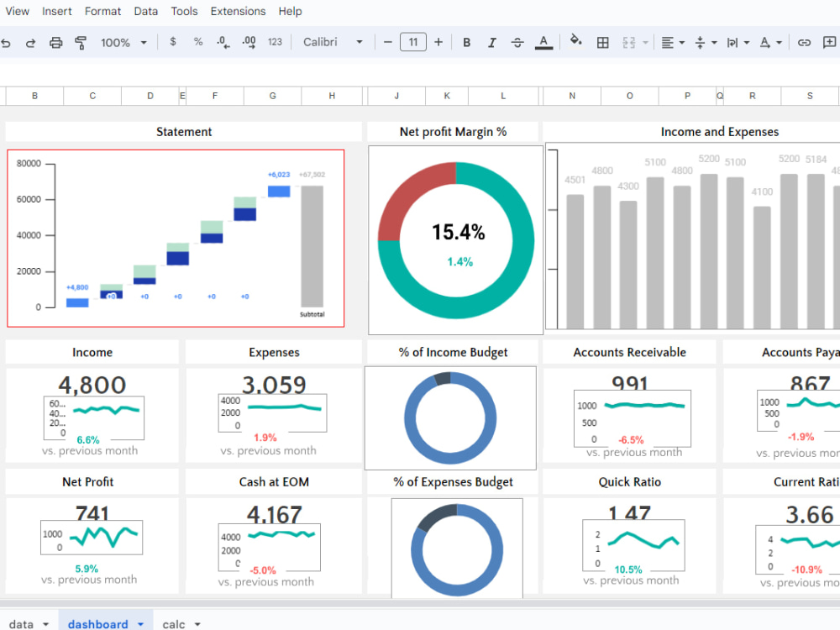Viewport: 840px width, 630px height.
Task: Click the Quick Ratio heading cell
Action: (629, 482)
